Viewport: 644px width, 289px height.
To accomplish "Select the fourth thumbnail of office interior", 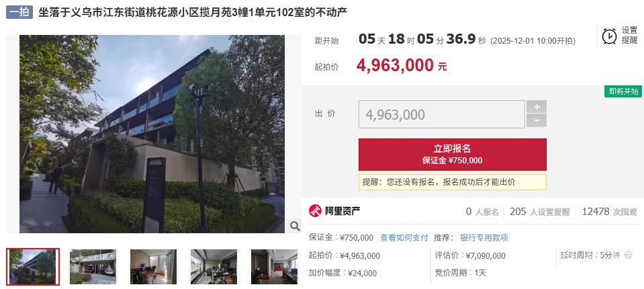I will click(x=214, y=266).
